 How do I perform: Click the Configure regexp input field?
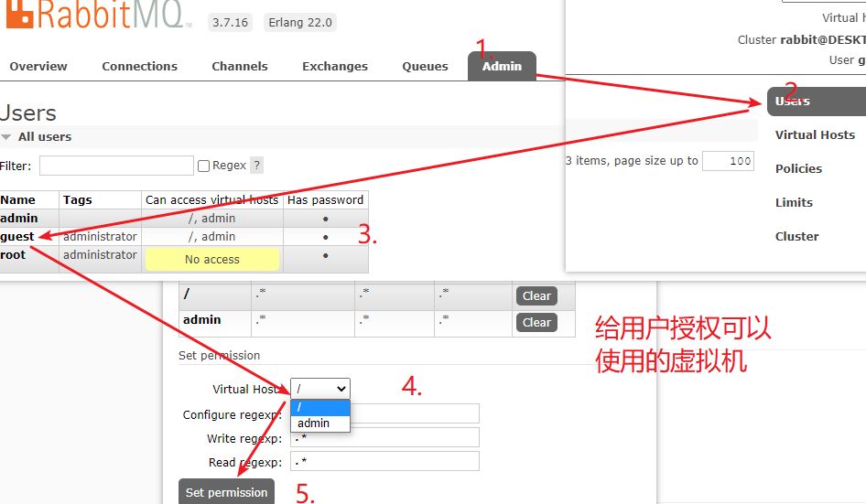click(385, 413)
